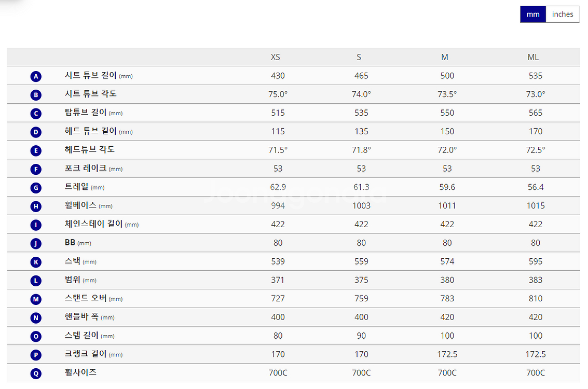Viewport: 588px width, 389px height.
Task: Switch units to inches
Action: [562, 14]
